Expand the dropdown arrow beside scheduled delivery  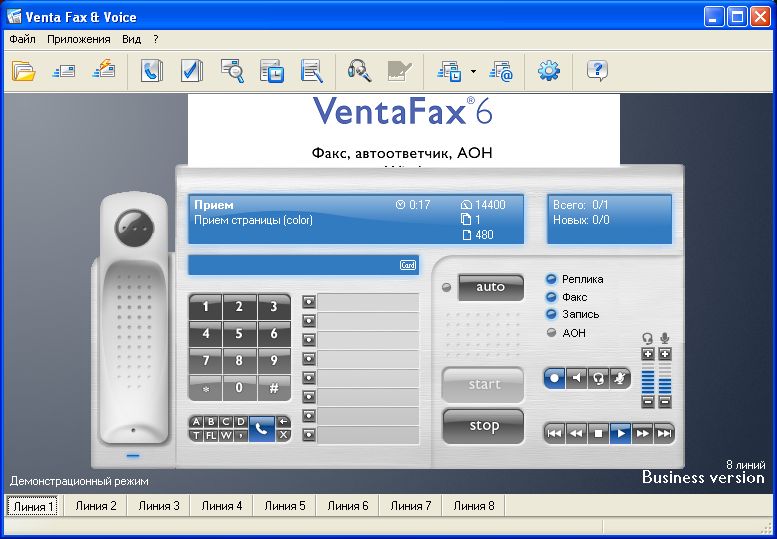point(473,72)
